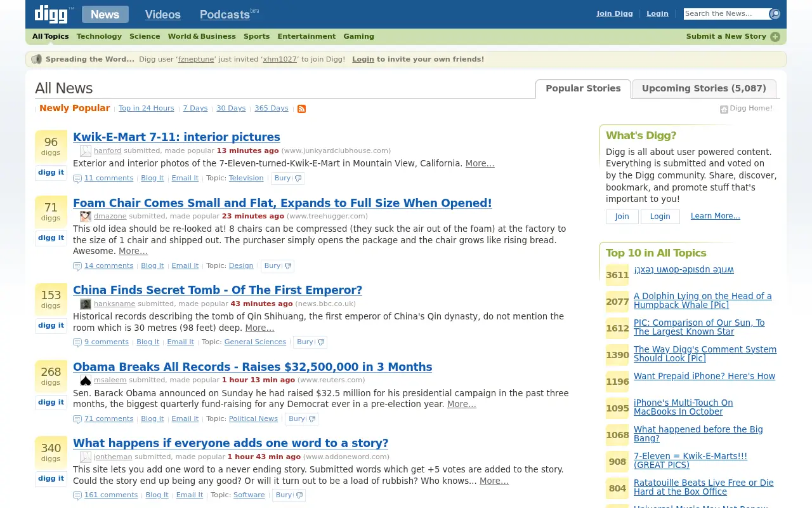Click the Digg Home icon
The image size is (812, 508).
[724, 109]
